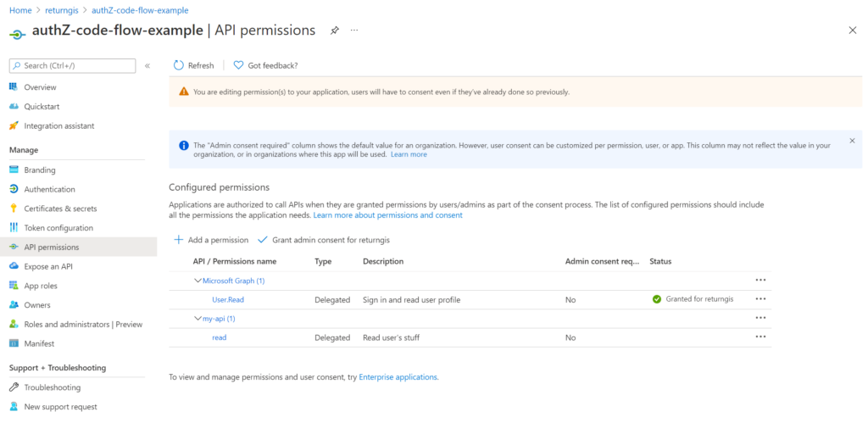
Task: Click the Admin consent req... column header
Action: pos(603,261)
